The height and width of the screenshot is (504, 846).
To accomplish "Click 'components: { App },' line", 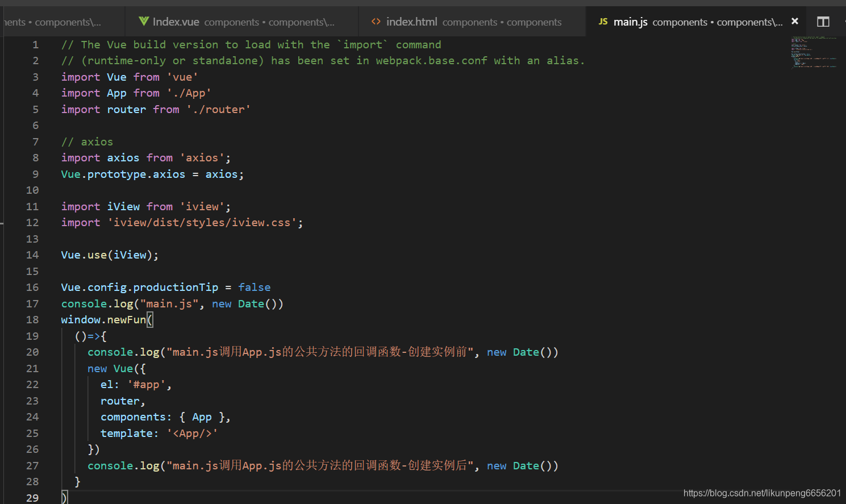I will click(x=165, y=417).
